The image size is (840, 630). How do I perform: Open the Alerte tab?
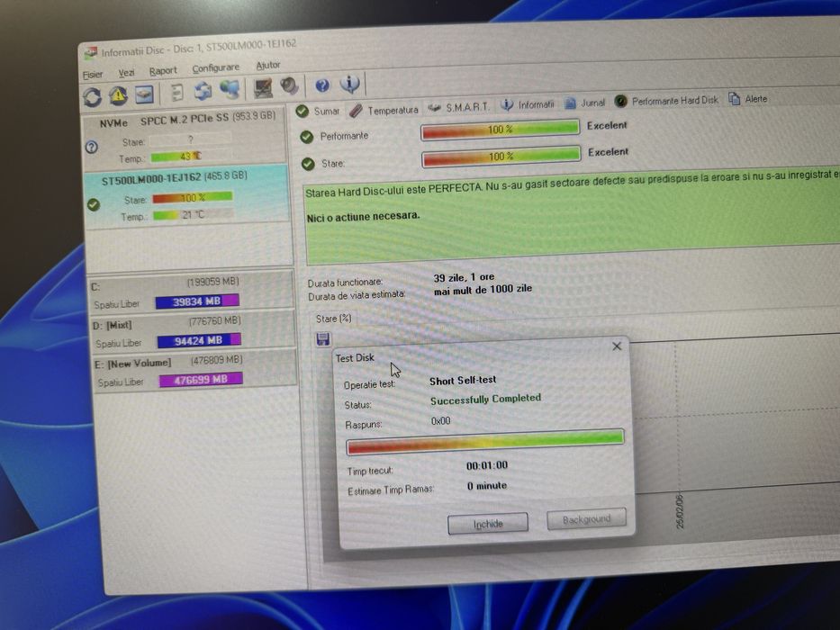[x=748, y=99]
